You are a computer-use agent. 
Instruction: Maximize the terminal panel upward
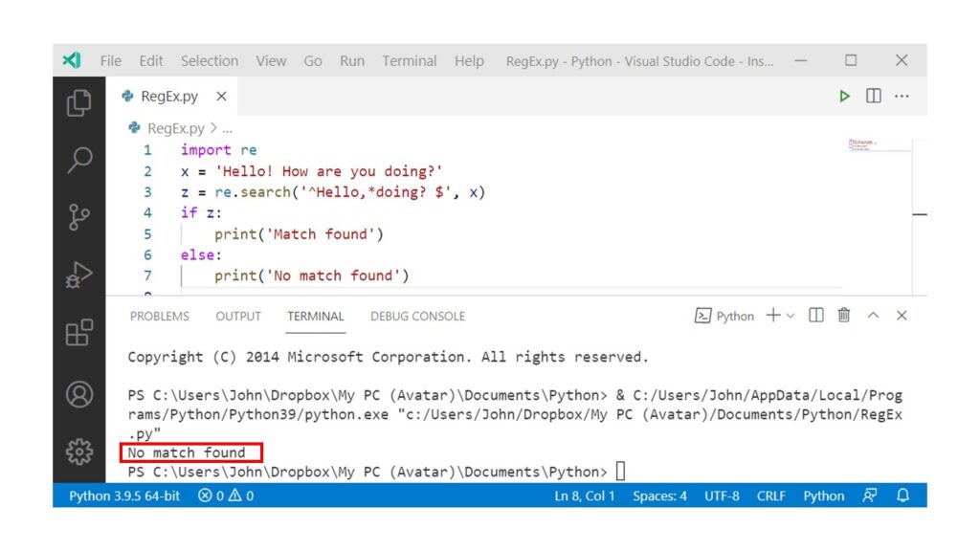[x=872, y=316]
